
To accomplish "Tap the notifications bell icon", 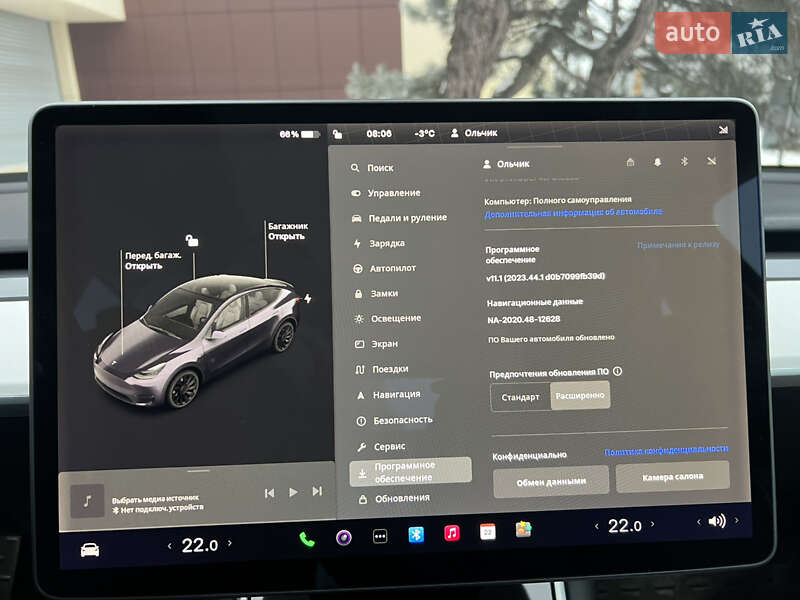I will point(656,163).
